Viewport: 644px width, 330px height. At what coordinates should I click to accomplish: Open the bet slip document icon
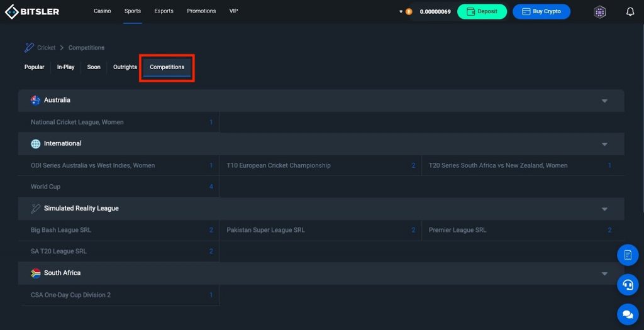point(628,255)
